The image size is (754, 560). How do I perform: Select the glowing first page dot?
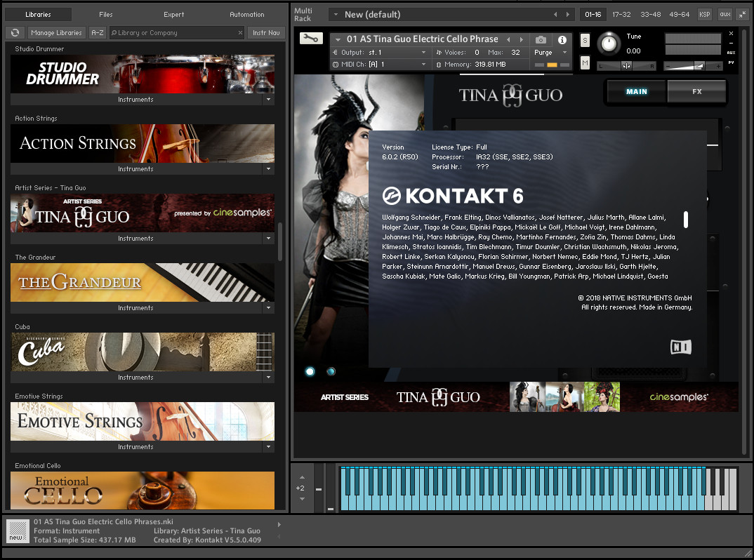[310, 371]
